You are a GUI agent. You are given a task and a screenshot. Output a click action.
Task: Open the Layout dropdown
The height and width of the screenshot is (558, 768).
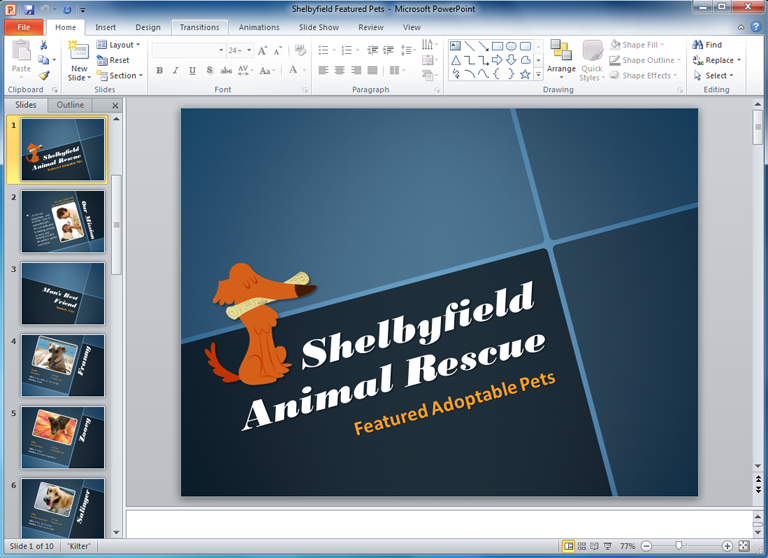tap(119, 45)
